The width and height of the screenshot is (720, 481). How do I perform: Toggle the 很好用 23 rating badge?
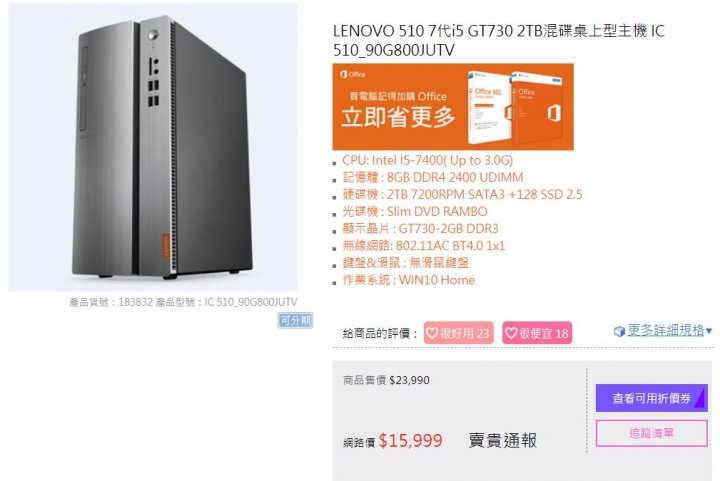point(458,333)
